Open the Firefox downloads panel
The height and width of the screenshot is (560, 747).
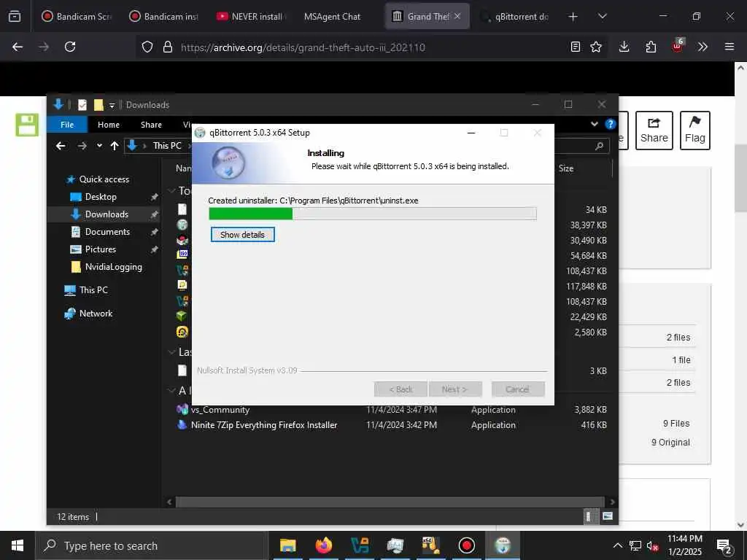coord(624,47)
